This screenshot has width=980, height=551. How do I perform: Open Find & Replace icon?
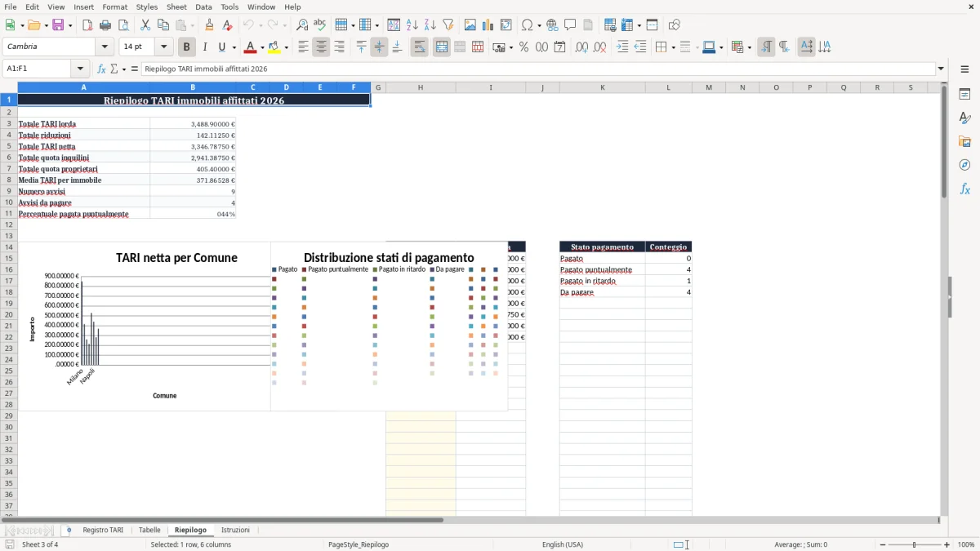(x=302, y=25)
